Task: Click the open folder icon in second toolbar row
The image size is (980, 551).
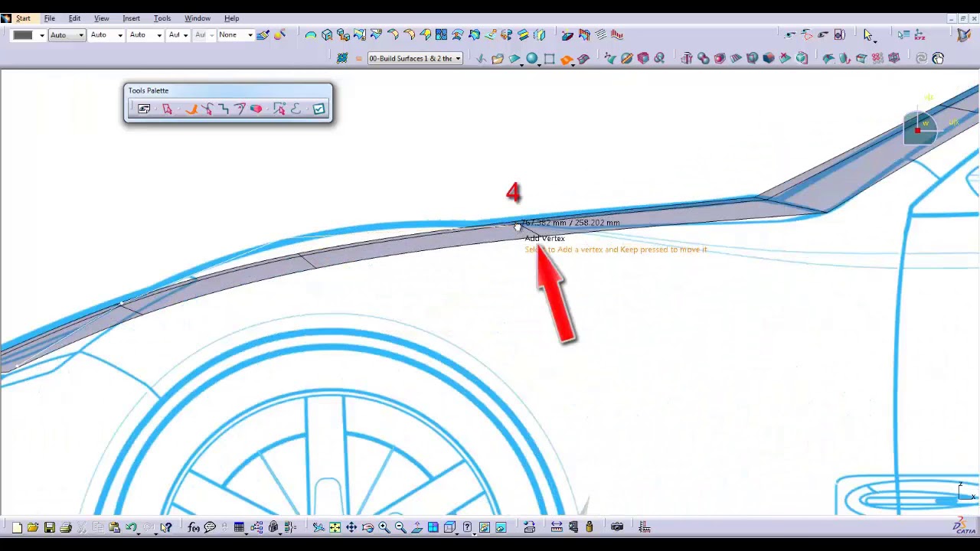Action: coord(498,58)
